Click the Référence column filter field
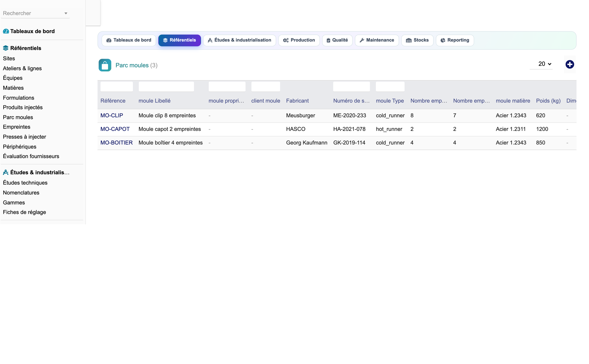Screen dimensions: 589x364 (x=117, y=86)
